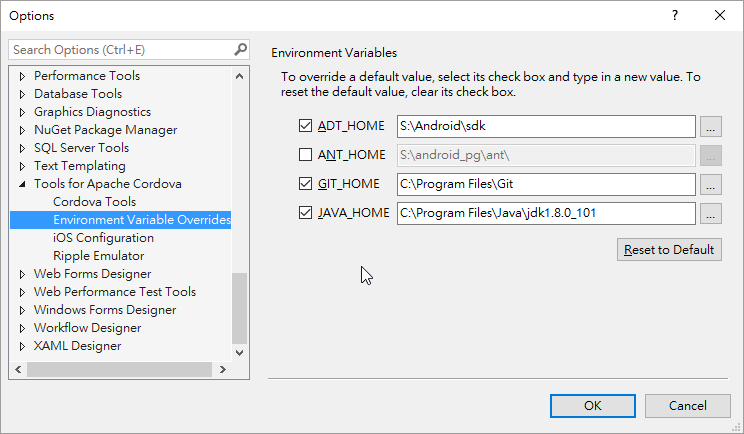Viewport: 744px width, 434px height.
Task: Click the Reset to Default button
Action: [x=669, y=250]
